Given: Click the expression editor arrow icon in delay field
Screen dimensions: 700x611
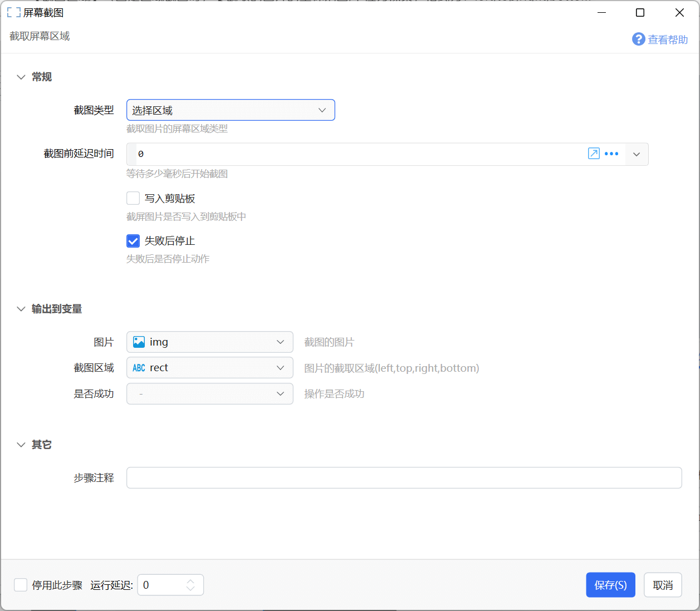Looking at the screenshot, I should (594, 154).
